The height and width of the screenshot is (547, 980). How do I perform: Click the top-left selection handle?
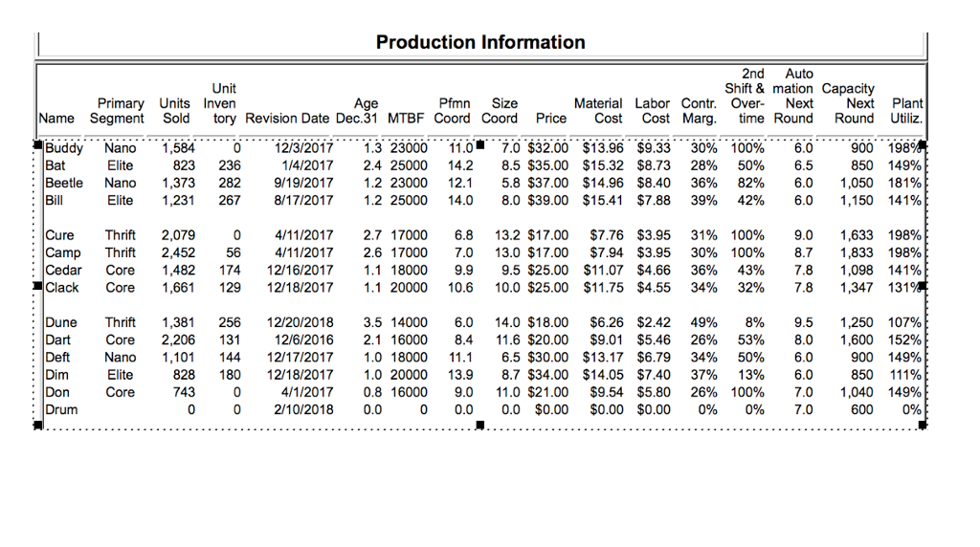[38, 145]
